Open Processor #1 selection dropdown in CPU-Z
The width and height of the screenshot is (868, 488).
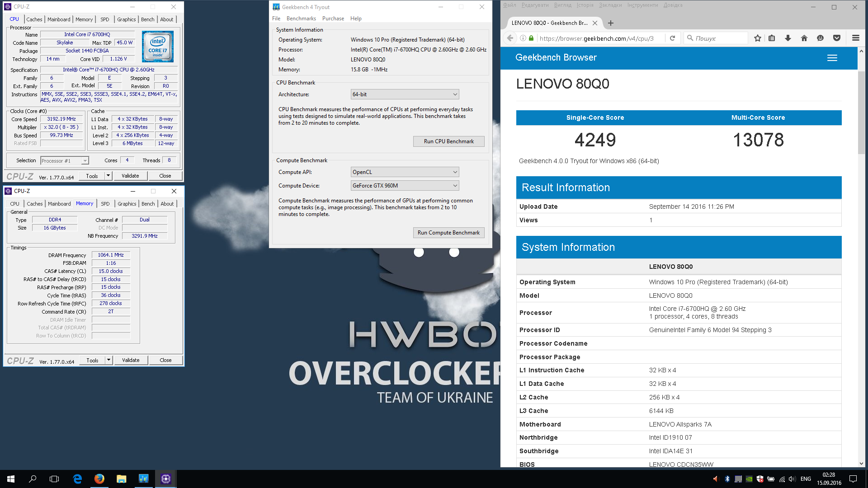[65, 161]
